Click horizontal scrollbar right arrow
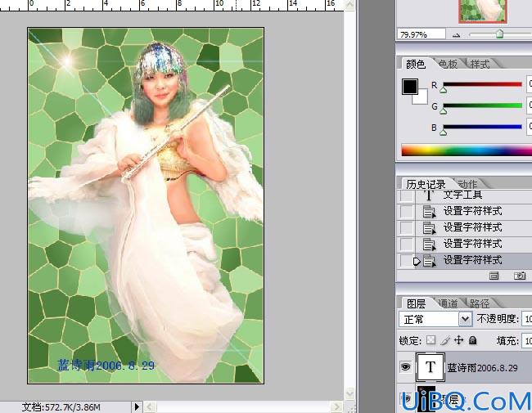The image size is (532, 413). click(x=336, y=406)
